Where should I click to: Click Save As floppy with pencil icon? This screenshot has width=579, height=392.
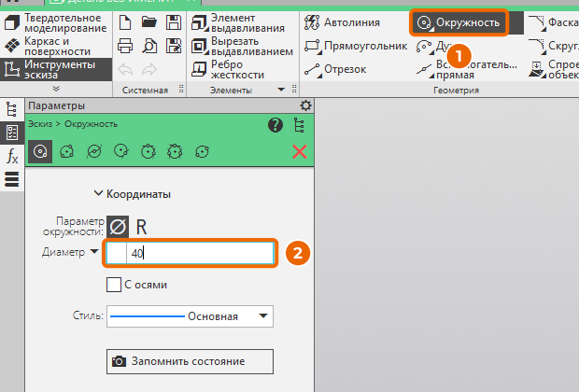[174, 47]
